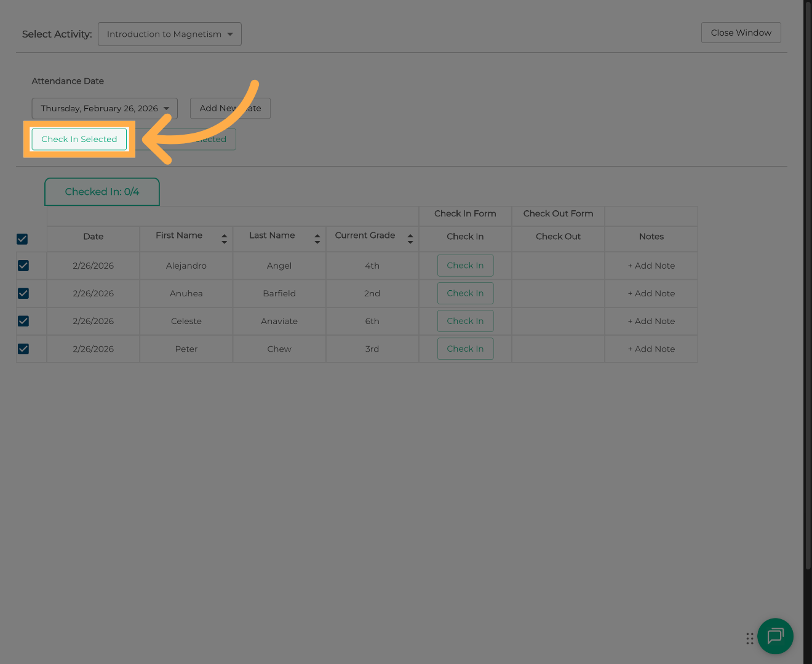Uncheck the checkbox for Celeste Anaviate
This screenshot has width=812, height=664.
[23, 321]
